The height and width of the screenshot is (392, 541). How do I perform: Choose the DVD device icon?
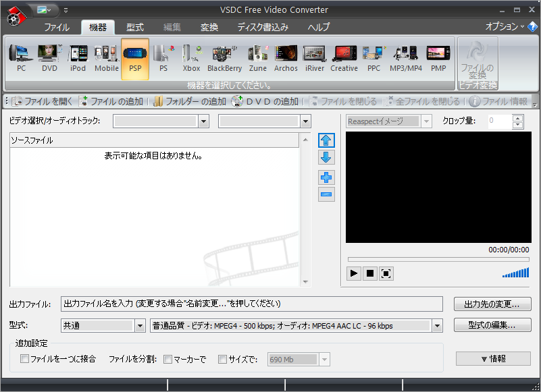click(x=49, y=59)
